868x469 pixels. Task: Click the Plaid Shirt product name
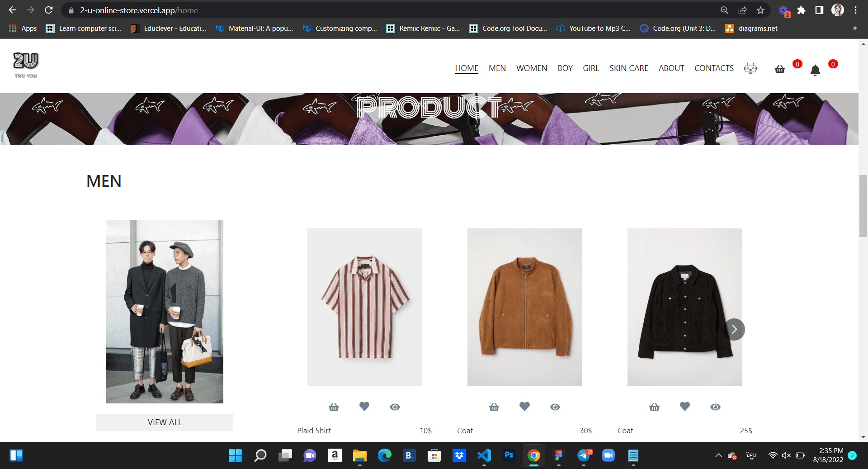click(x=314, y=431)
